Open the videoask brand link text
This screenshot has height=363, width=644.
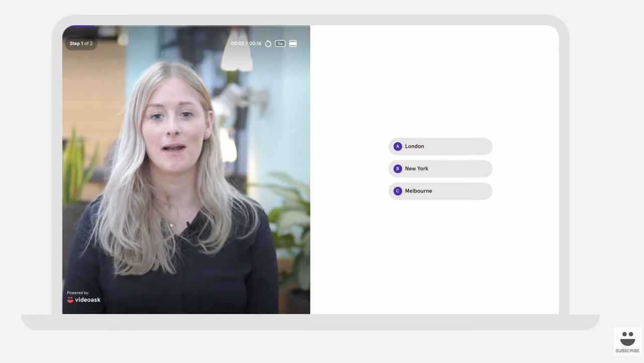click(x=88, y=300)
